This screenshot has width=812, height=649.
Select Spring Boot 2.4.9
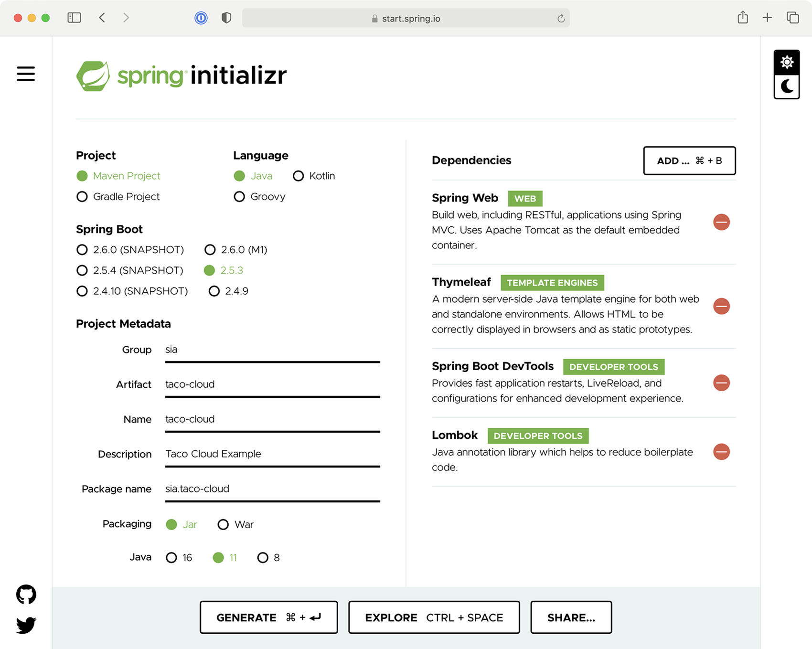(228, 291)
